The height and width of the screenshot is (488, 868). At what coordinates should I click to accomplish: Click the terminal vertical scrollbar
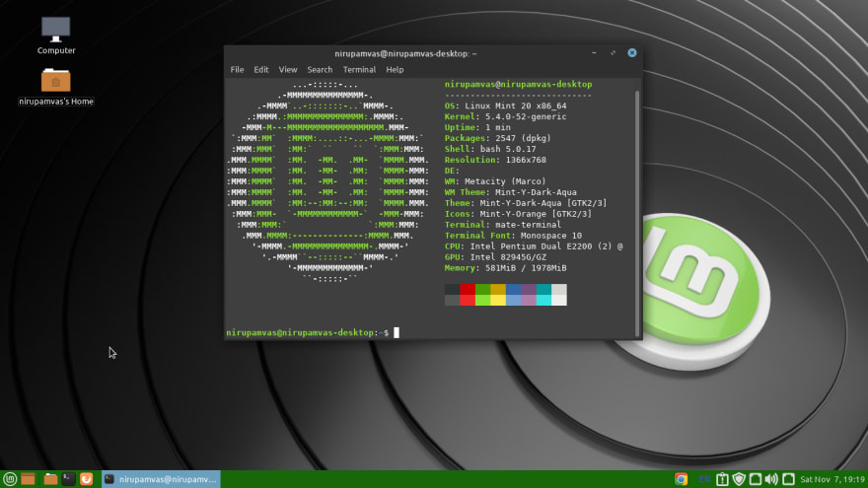point(637,213)
